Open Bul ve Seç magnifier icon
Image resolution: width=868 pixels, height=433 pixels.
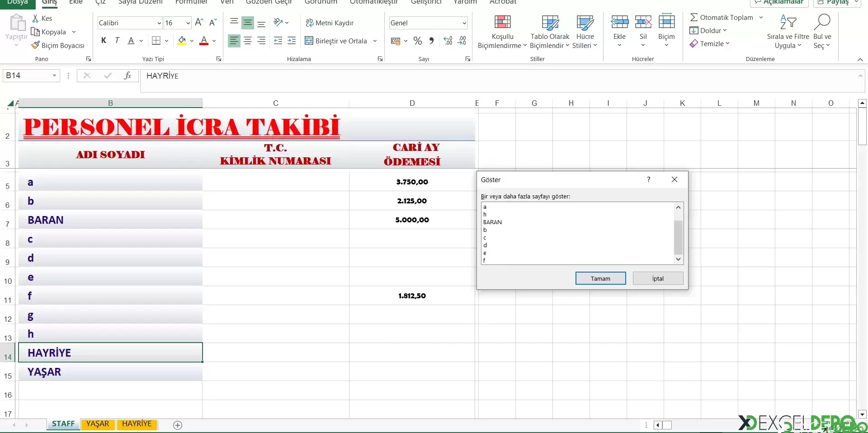coord(822,22)
